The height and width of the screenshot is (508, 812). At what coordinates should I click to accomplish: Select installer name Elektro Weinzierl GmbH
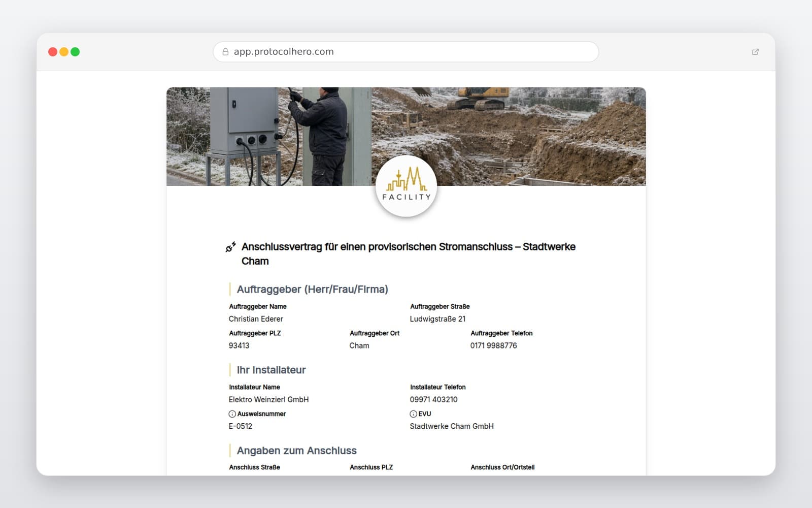[268, 400]
